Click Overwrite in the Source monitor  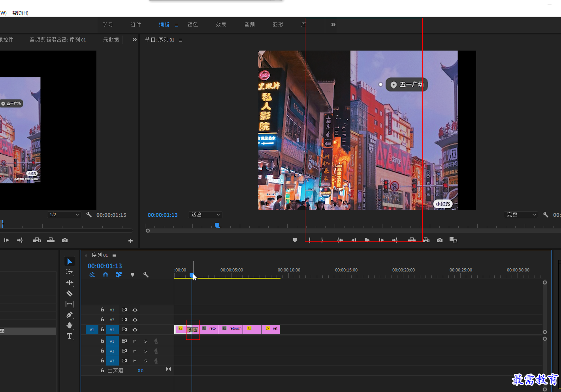tap(51, 240)
